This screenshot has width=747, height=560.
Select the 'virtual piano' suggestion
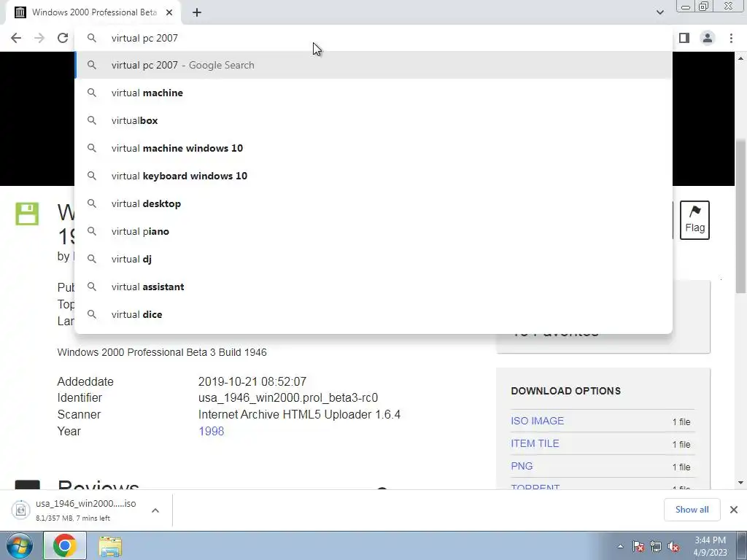click(x=373, y=231)
